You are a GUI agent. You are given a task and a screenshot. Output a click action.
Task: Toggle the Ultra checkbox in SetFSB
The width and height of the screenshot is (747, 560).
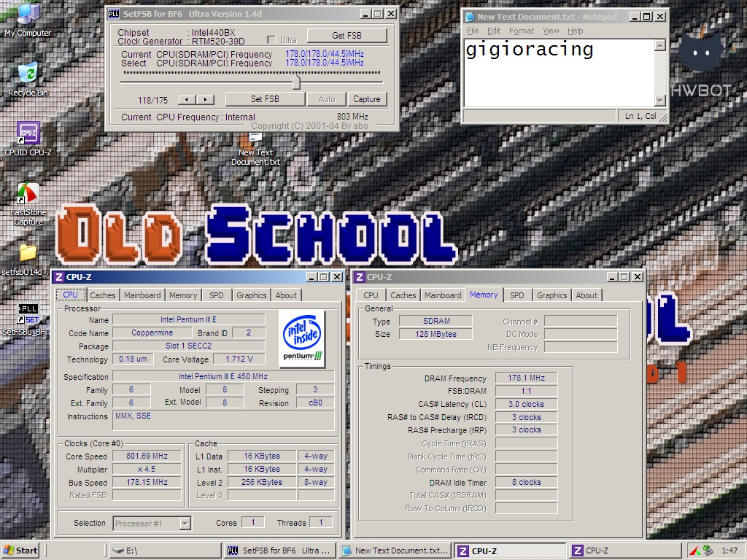tap(271, 39)
